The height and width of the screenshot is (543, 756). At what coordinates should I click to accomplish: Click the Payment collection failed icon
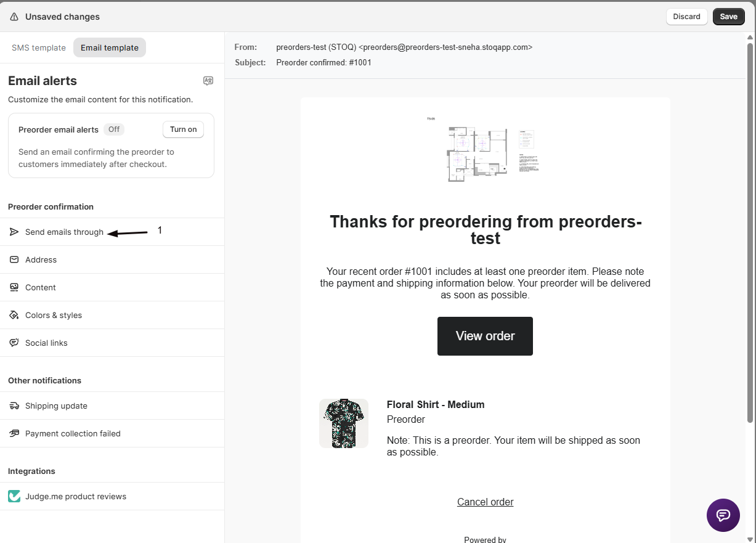pos(14,433)
